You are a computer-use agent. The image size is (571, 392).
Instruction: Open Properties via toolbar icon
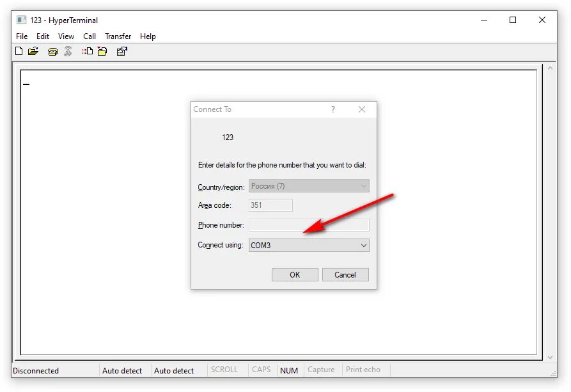tap(122, 51)
